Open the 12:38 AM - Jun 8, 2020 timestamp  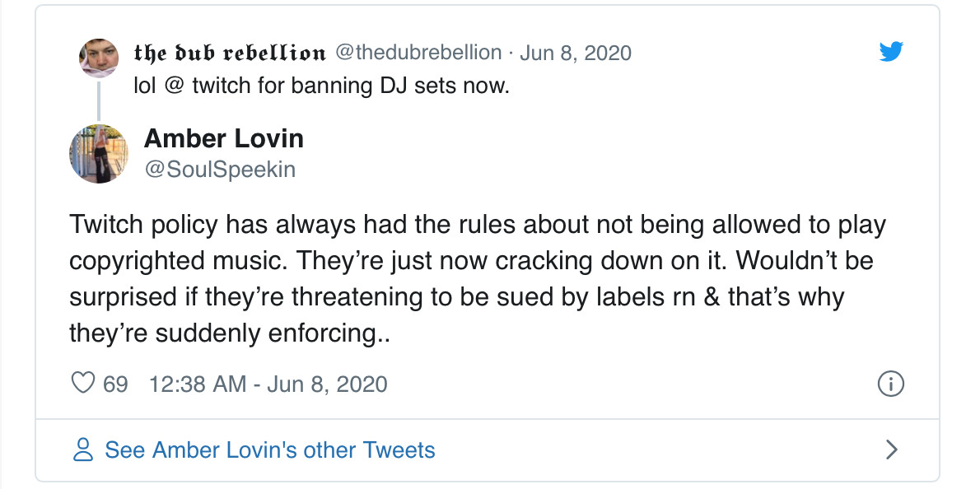[268, 384]
